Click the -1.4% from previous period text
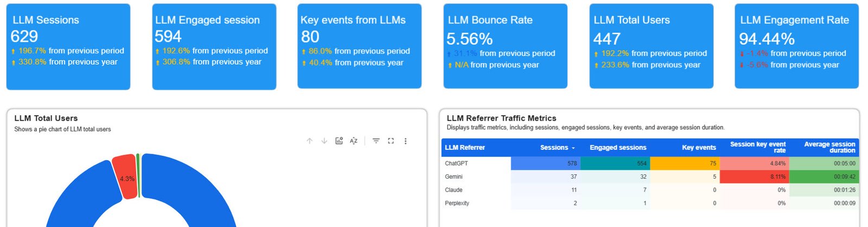Viewport: 868px width, 227px height. [796, 53]
